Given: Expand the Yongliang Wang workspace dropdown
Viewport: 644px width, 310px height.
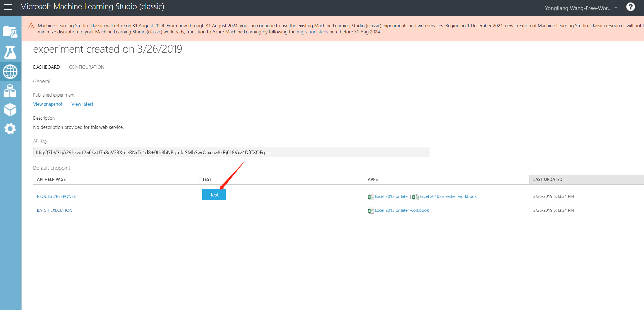Looking at the screenshot, I should [581, 8].
